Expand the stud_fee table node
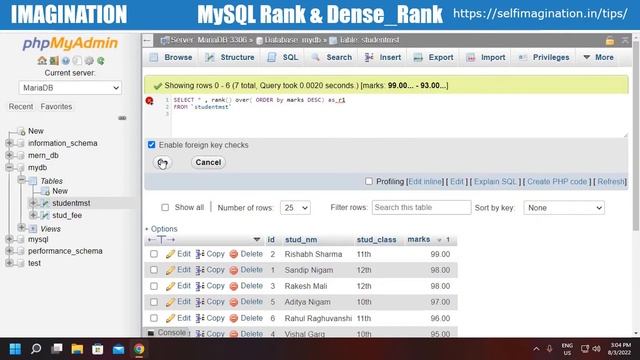This screenshot has height=360, width=640. point(33,215)
